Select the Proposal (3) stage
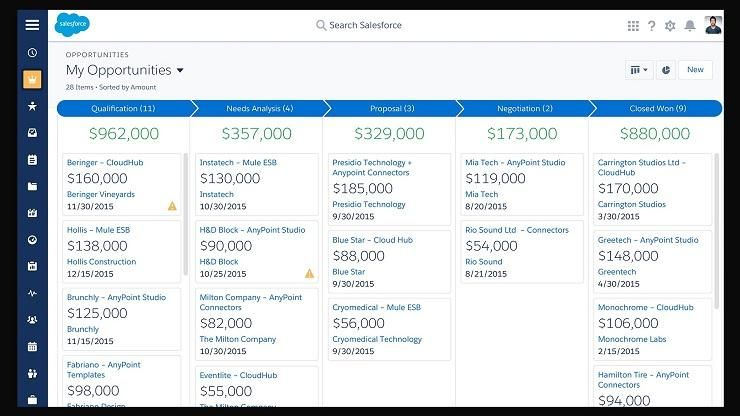The width and height of the screenshot is (740, 416). (x=392, y=108)
